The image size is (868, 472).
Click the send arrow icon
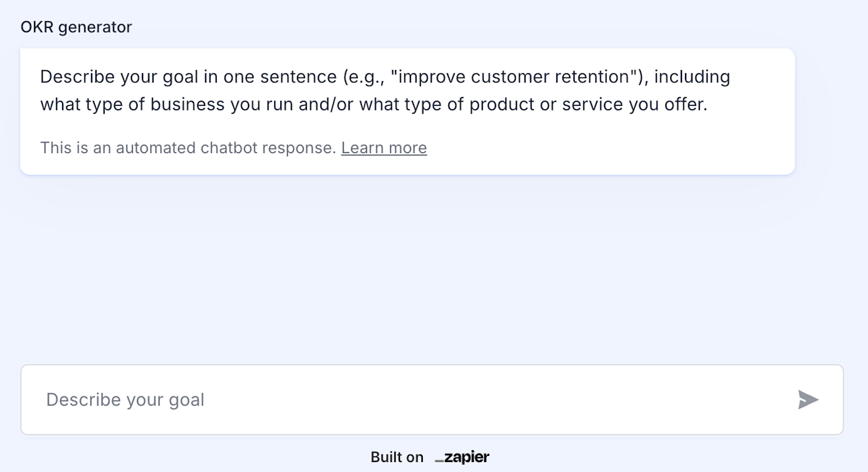coord(808,400)
